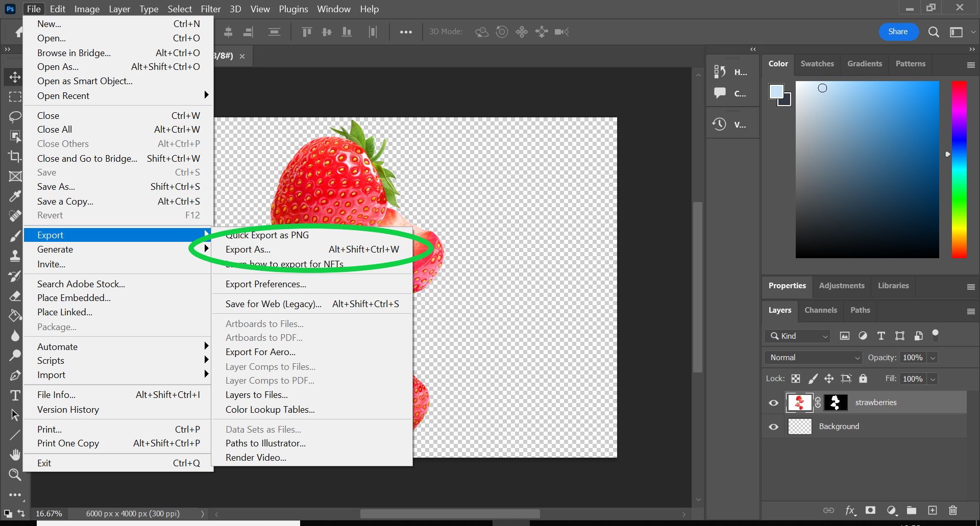Choose Quick Export as PNG
Viewport: 980px width, 526px height.
[312, 235]
